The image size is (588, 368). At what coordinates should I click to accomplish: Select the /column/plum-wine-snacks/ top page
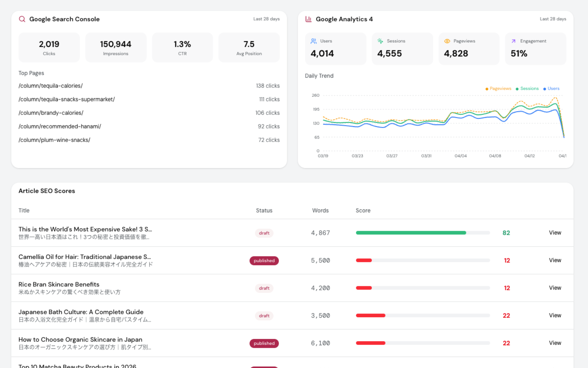(54, 140)
